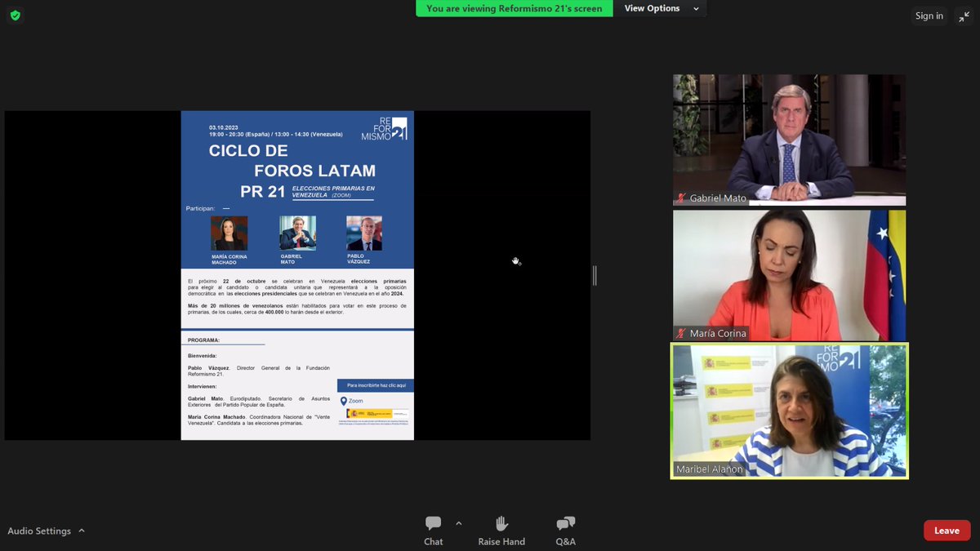Click Gabriel Mato's muted microphone icon

(680, 198)
